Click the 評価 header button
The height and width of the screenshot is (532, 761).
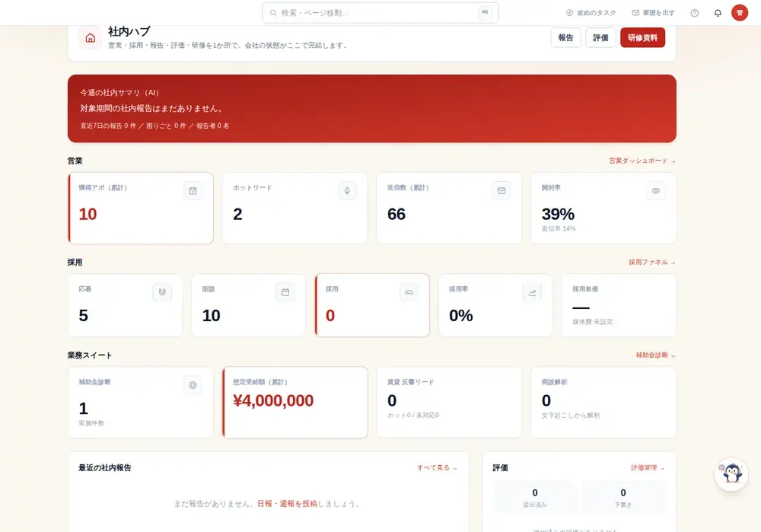pos(601,38)
